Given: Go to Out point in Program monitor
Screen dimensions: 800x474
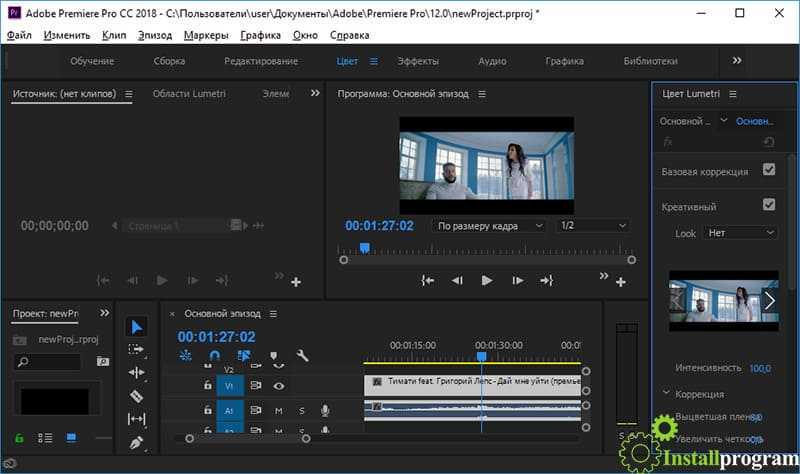Looking at the screenshot, I should click(x=546, y=281).
